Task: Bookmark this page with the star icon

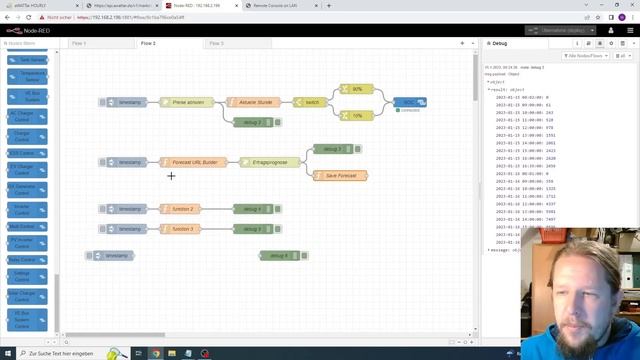Action: 598,18
